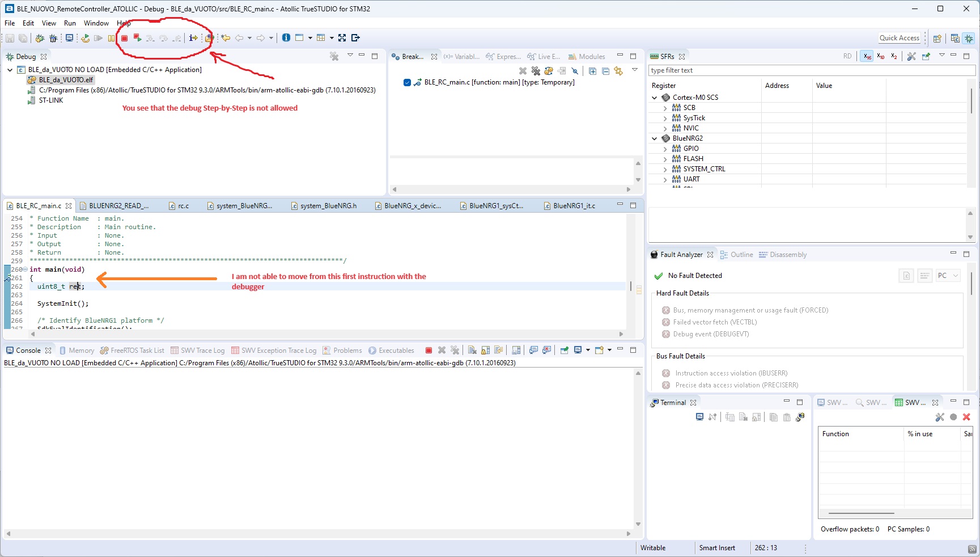Screen dimensions: 980x557
Task: Enable hexadecimal x16 display in SFRs view
Action: point(866,57)
